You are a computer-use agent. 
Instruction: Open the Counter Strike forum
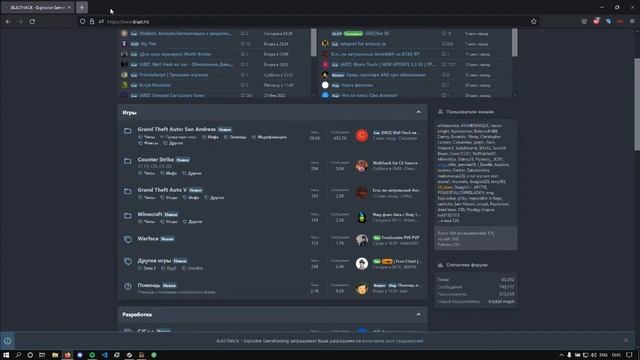pyautogui.click(x=156, y=160)
